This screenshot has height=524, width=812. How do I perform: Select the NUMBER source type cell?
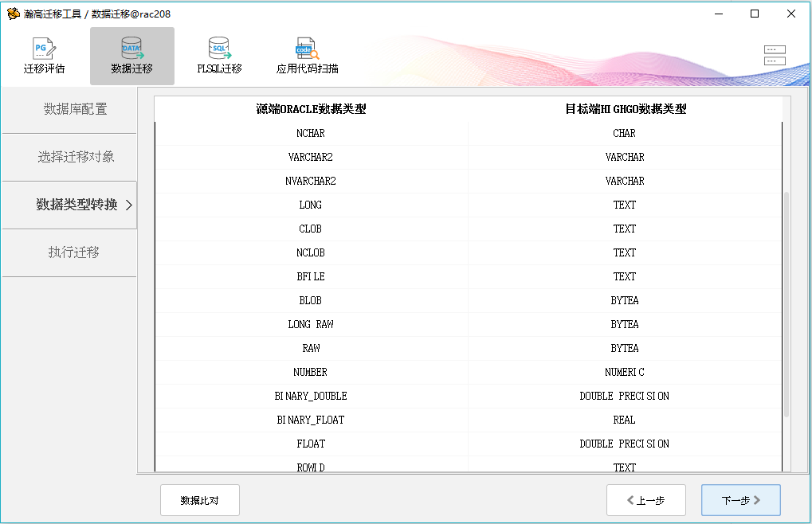(312, 372)
